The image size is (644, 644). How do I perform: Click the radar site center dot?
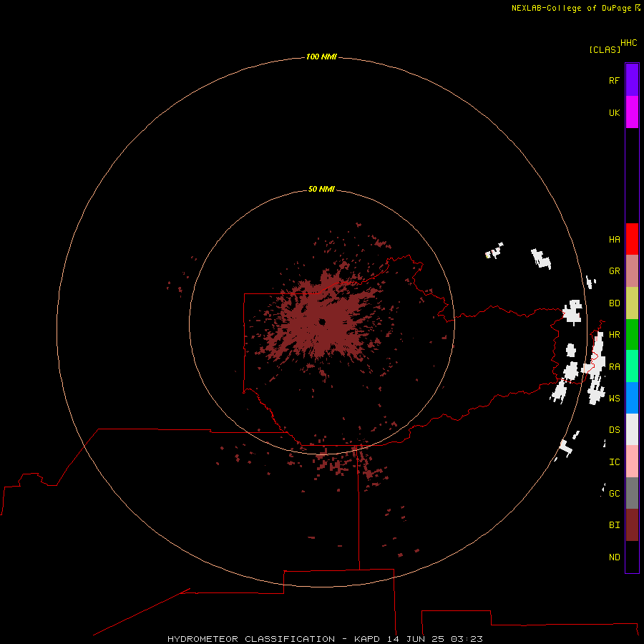tap(322, 321)
